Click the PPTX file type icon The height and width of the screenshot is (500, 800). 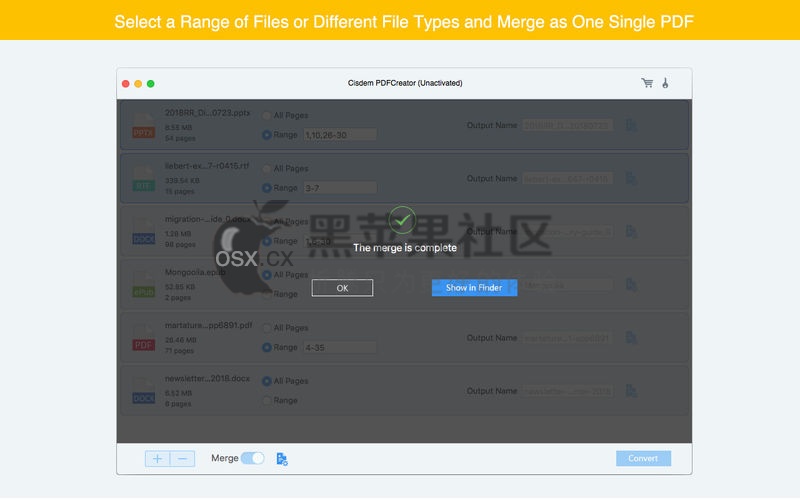(x=143, y=126)
